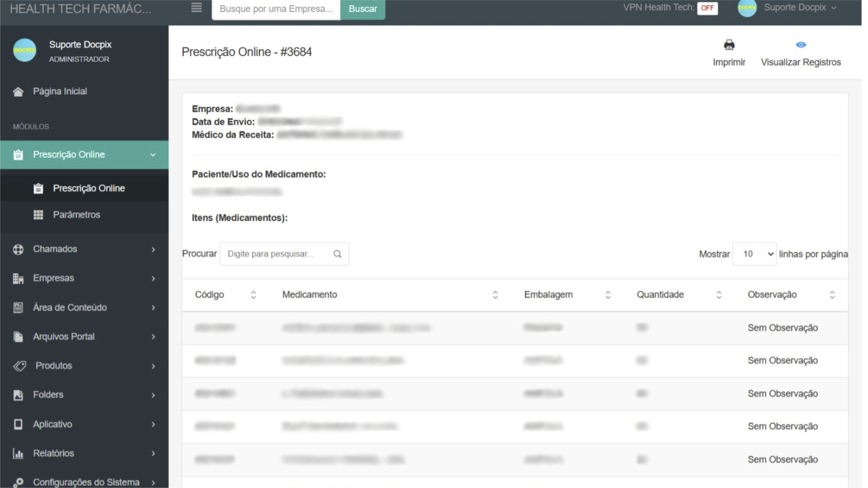Click the Parâmetros grid icon in sidebar

(x=38, y=215)
